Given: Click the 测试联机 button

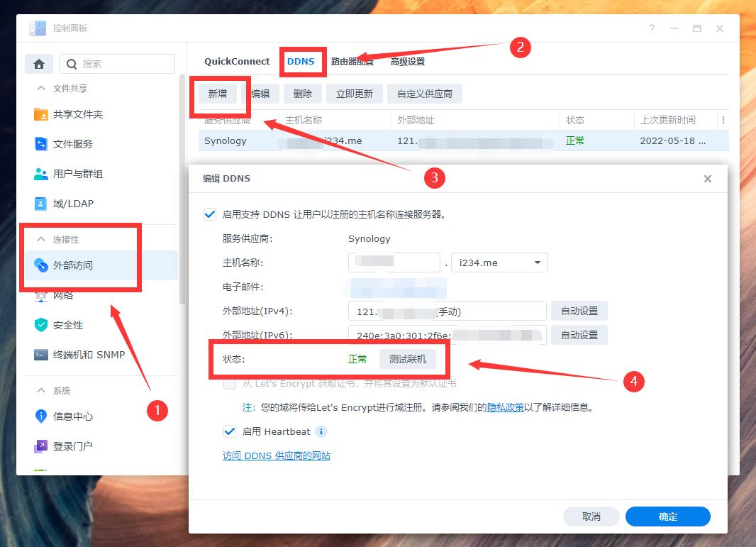Looking at the screenshot, I should [x=409, y=358].
